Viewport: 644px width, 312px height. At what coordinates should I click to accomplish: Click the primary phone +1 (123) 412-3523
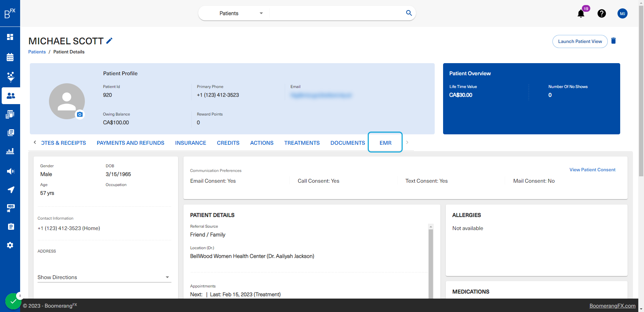tap(218, 95)
